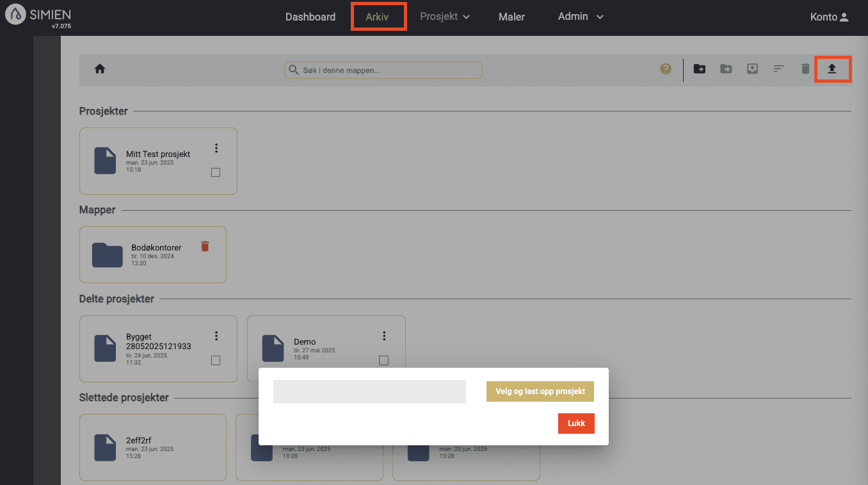Open the sort list icon
868x485 pixels.
coord(779,69)
